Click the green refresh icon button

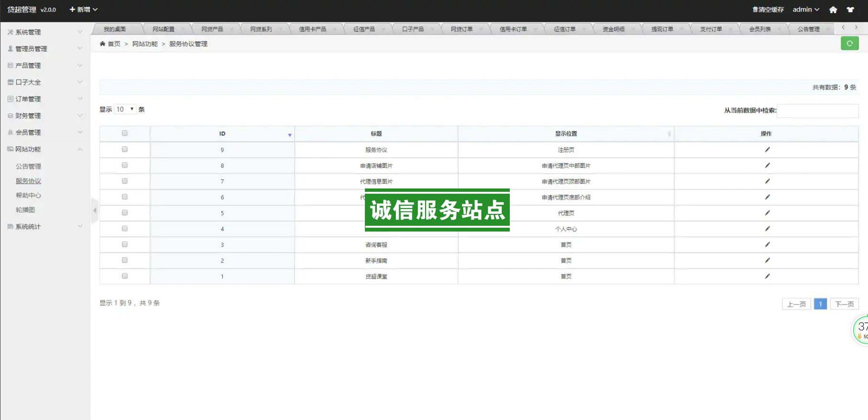click(x=849, y=44)
